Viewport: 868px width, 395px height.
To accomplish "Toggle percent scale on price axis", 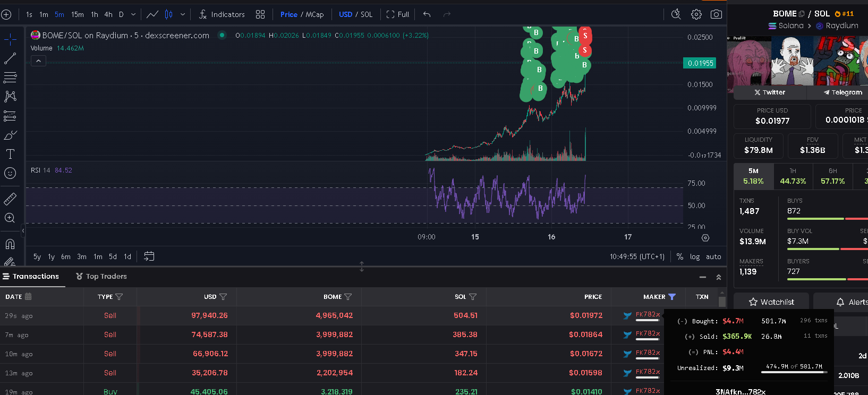I will coord(679,256).
